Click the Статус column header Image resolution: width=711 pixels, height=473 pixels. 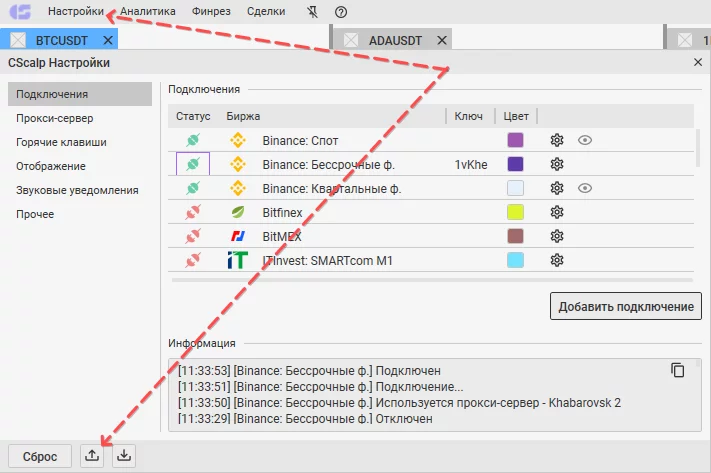pyautogui.click(x=193, y=116)
